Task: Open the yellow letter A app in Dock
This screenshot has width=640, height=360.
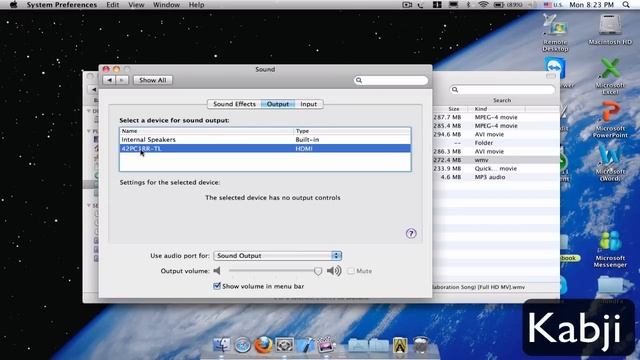Action: click(x=400, y=345)
